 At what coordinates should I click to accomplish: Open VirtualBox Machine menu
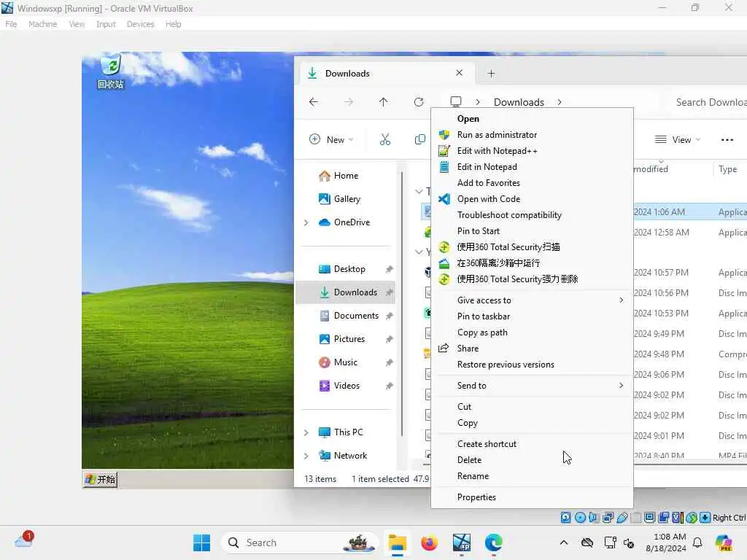click(42, 24)
